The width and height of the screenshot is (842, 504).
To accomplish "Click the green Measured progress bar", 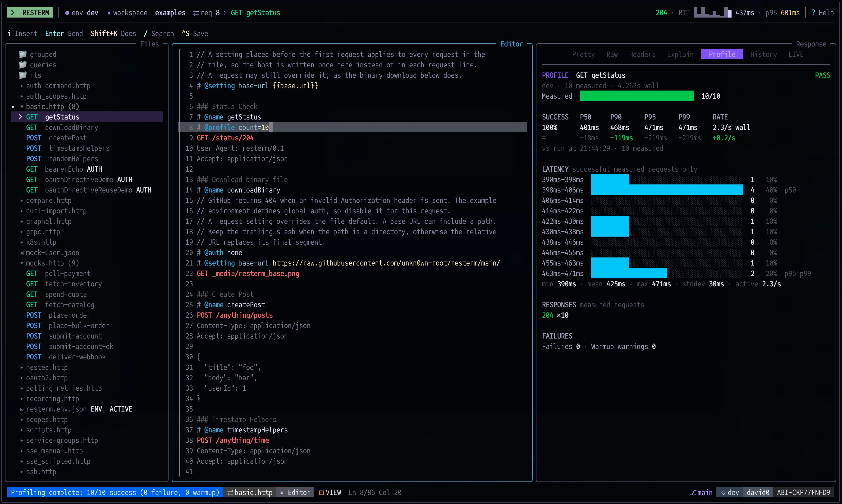I will 636,96.
